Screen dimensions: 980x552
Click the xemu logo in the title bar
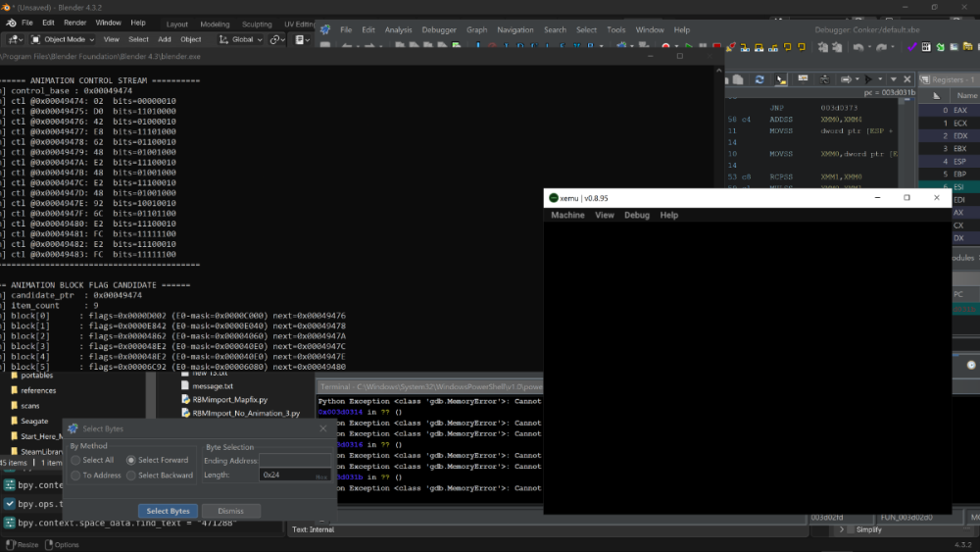point(553,197)
